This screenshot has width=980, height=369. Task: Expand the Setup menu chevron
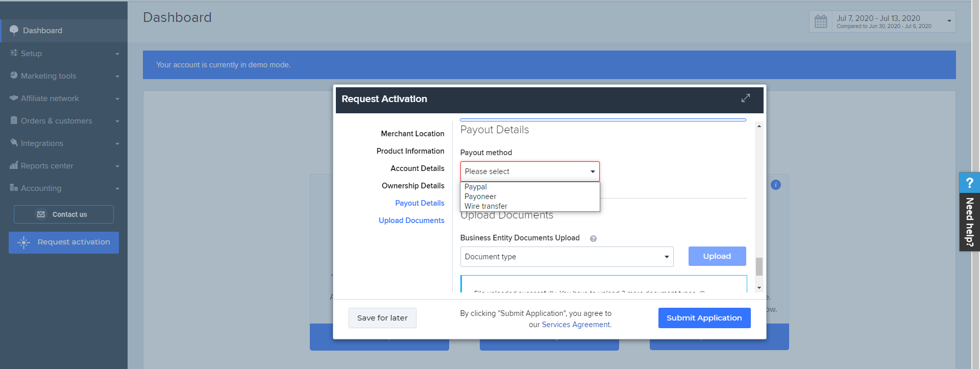pos(117,54)
